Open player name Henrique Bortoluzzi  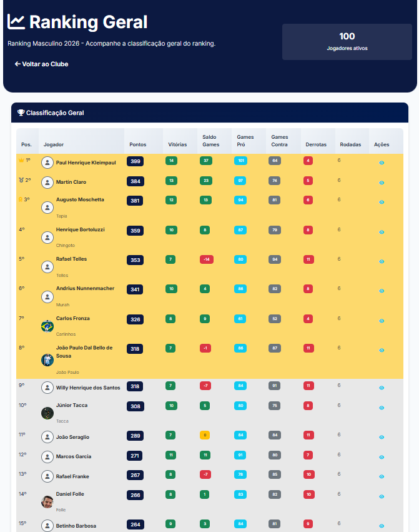point(81,229)
